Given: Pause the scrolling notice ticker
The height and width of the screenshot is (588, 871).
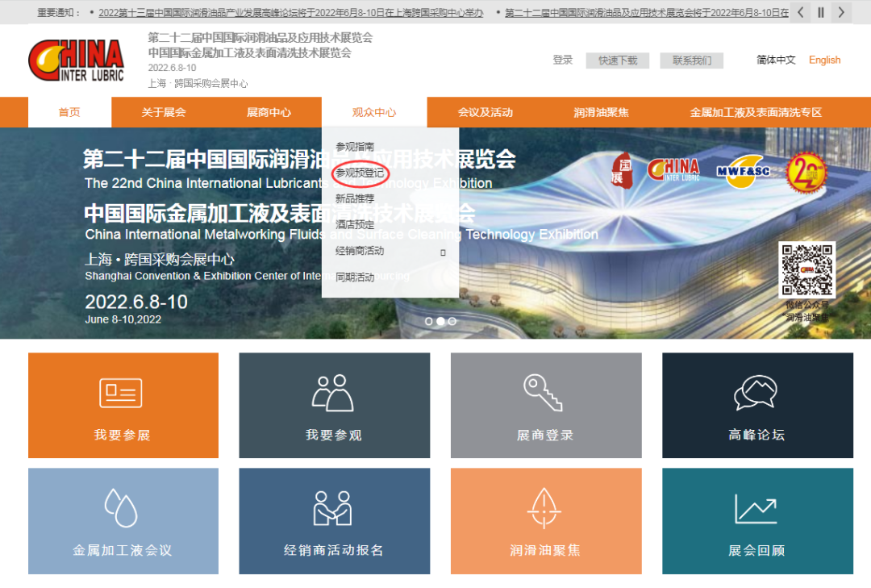Looking at the screenshot, I should click(820, 12).
